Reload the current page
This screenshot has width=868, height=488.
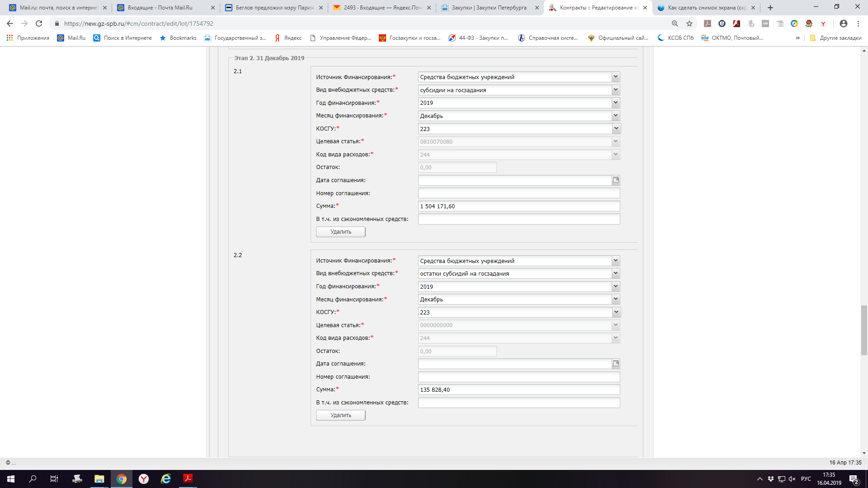(39, 23)
